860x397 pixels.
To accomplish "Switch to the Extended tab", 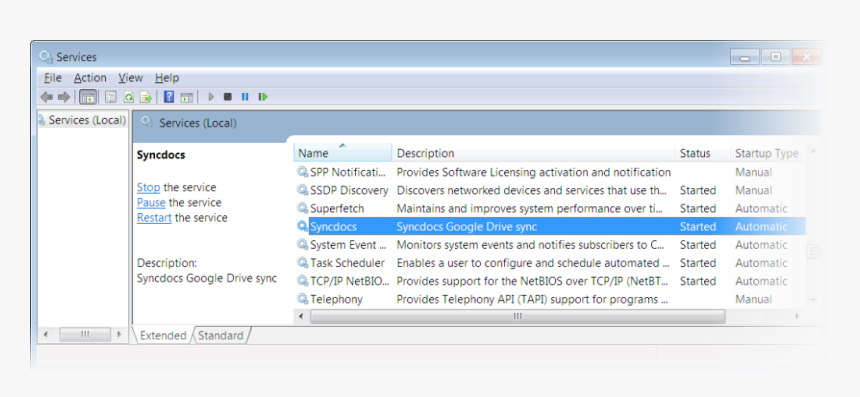I will (163, 336).
